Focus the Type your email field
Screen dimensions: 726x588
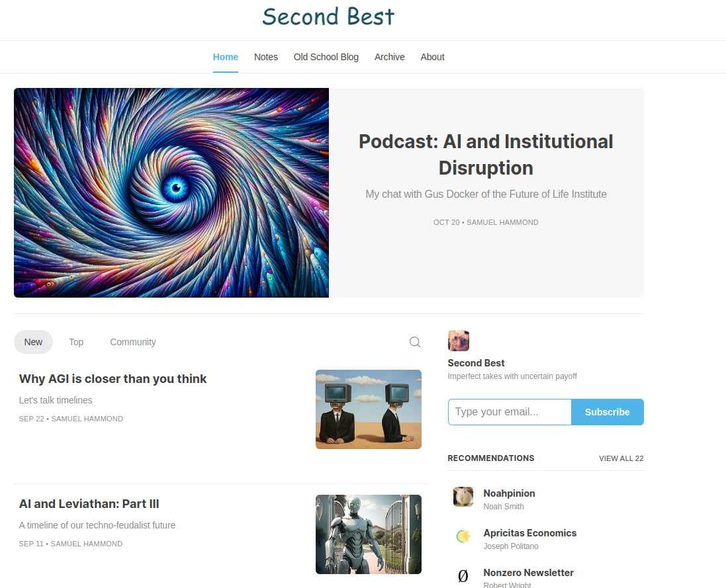(x=510, y=412)
